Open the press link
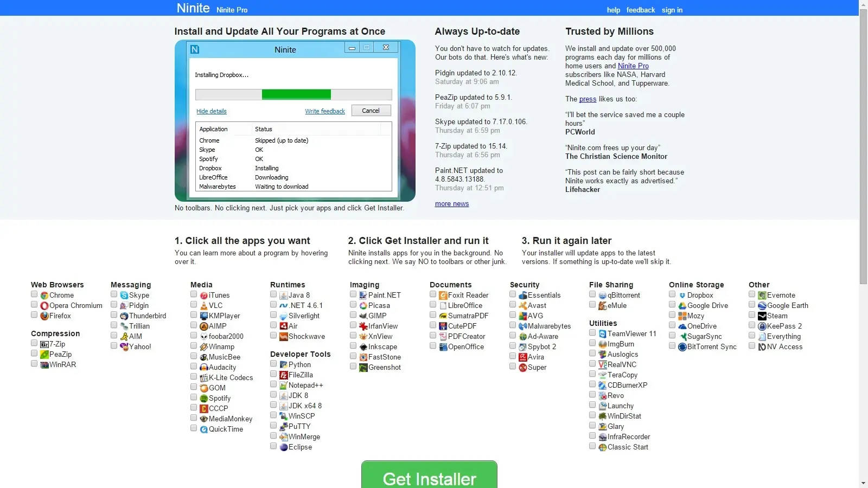This screenshot has width=868, height=488. pyautogui.click(x=588, y=99)
